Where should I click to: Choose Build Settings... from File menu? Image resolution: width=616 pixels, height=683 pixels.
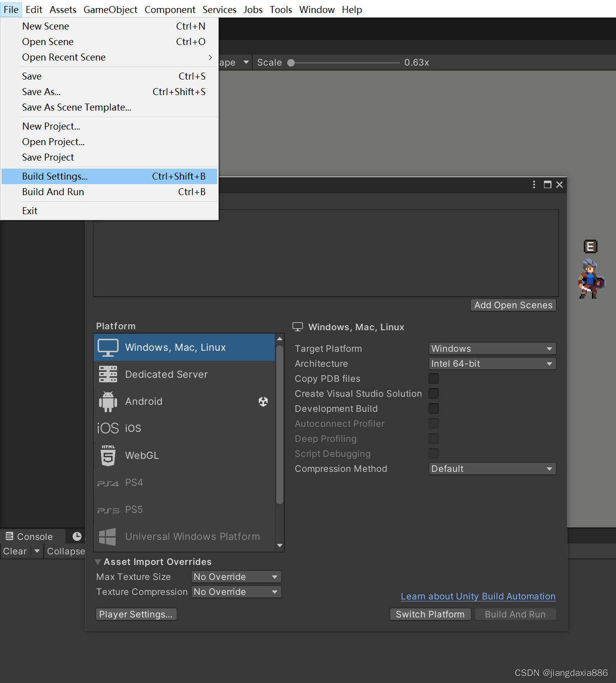point(110,176)
